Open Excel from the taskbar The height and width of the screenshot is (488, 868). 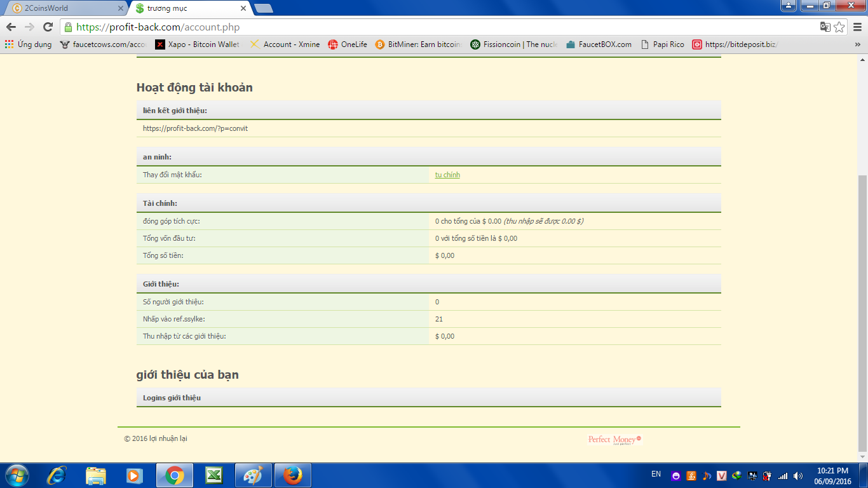point(214,475)
